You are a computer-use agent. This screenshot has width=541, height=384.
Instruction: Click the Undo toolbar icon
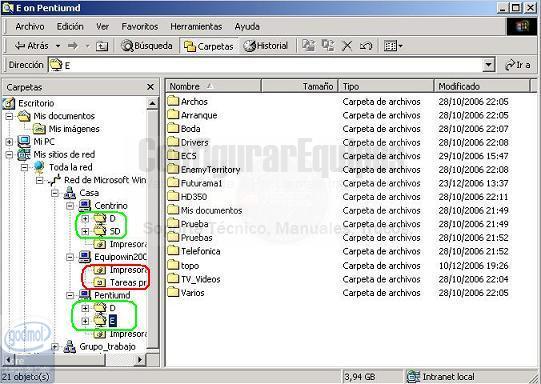tap(366, 46)
